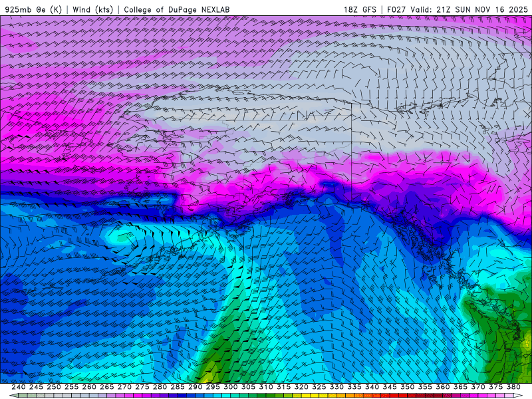This screenshot has width=532, height=399.
Task: Click the 325 value on the color scale
Action: 319,387
